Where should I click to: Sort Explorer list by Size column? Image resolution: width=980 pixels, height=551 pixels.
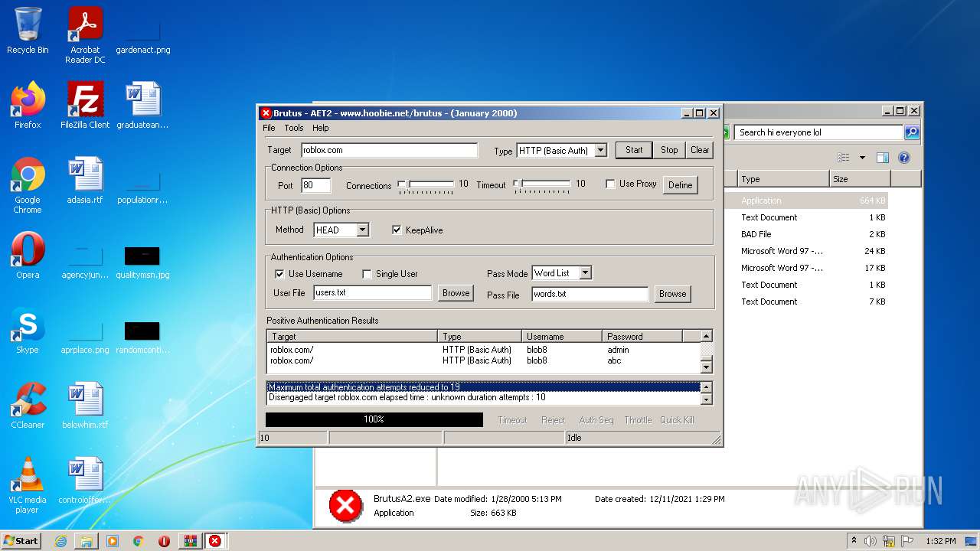(860, 179)
